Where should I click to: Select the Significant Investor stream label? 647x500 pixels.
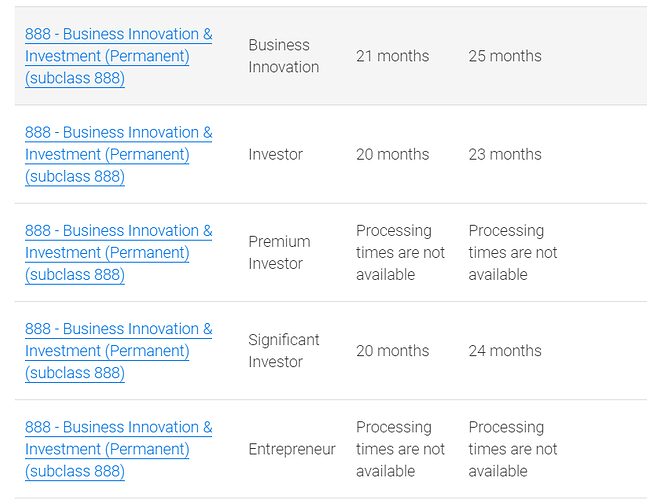(x=283, y=350)
